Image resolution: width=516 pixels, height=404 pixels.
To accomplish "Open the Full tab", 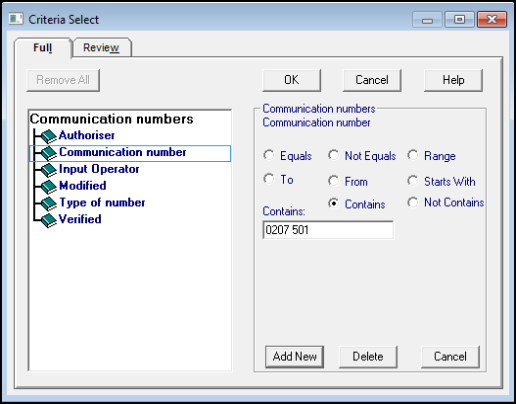I will (43, 48).
